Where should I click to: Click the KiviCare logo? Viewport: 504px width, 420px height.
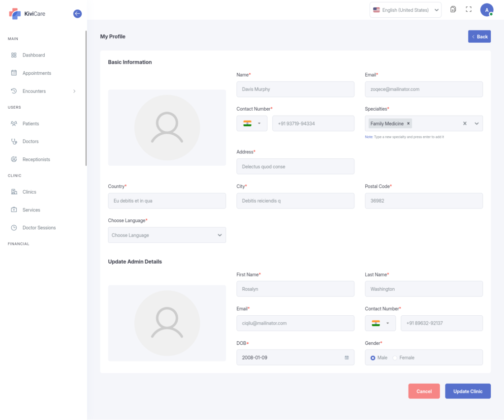click(28, 14)
